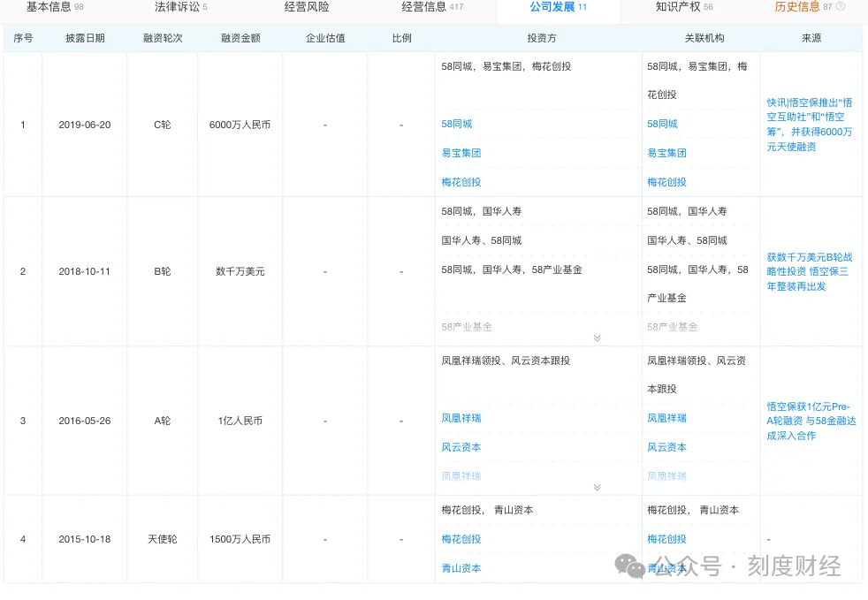868x600 pixels.
Task: Select the 投资方 column header
Action: 541,38
